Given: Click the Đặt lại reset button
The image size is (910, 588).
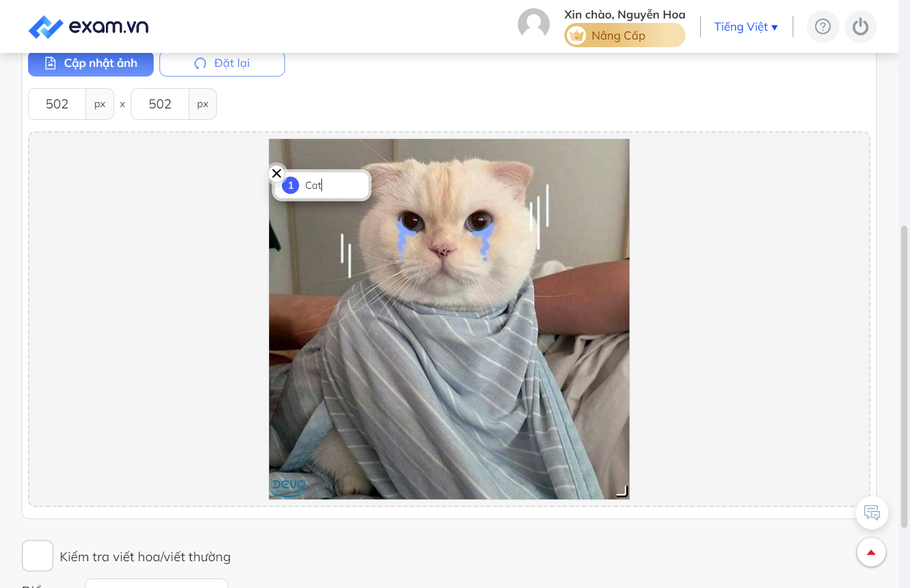Looking at the screenshot, I should coord(222,63).
